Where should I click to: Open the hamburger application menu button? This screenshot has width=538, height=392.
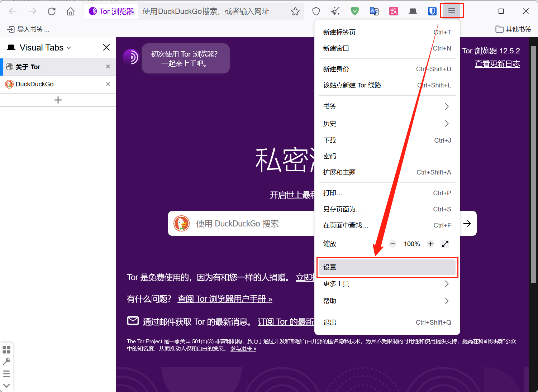pos(452,11)
